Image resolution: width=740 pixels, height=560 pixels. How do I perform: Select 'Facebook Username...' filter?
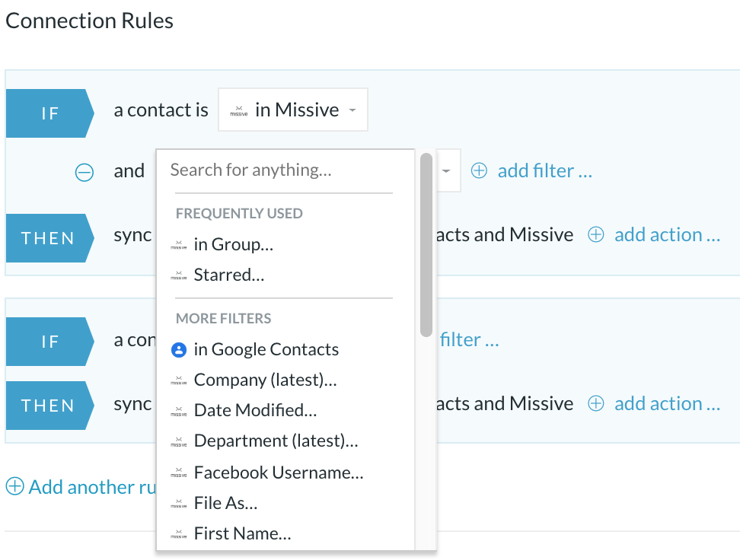tap(279, 473)
